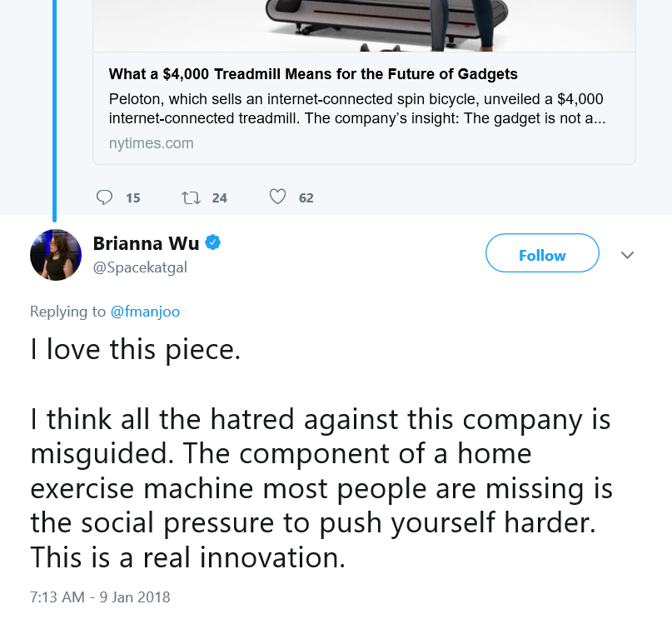Like the tweet with heart icon
This screenshot has height=619, width=672.
coord(277,197)
